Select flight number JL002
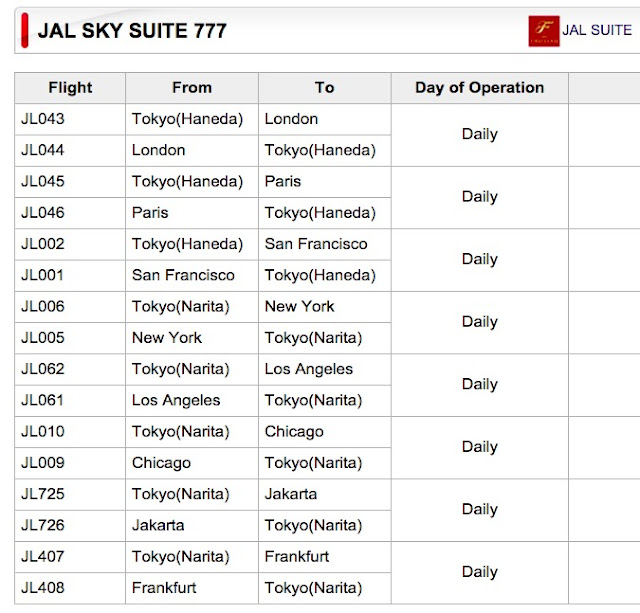 click(43, 244)
